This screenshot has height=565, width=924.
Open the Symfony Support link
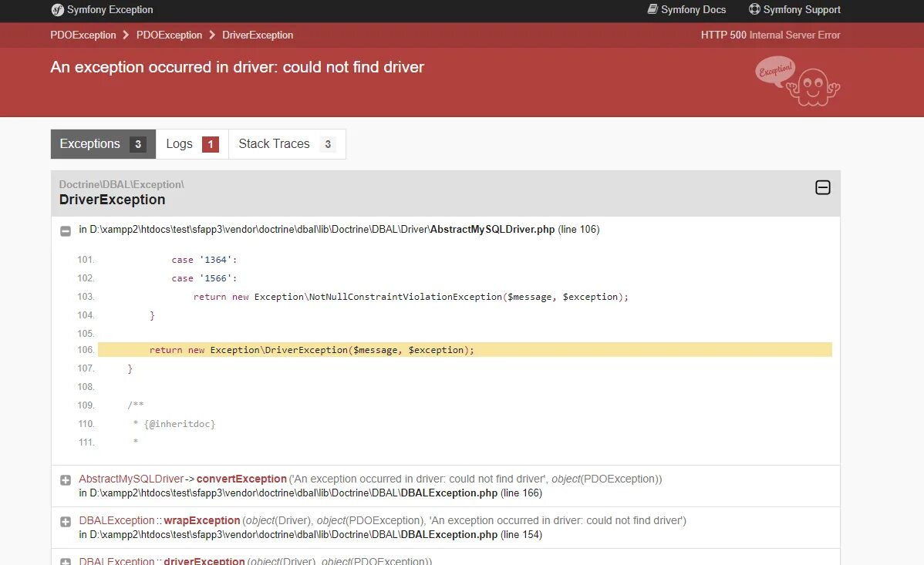point(794,9)
